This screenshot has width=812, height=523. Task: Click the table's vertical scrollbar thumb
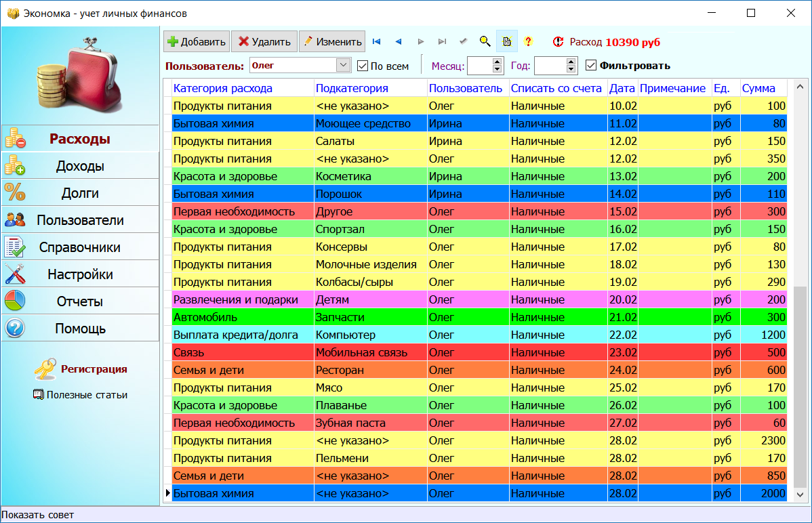tap(800, 386)
